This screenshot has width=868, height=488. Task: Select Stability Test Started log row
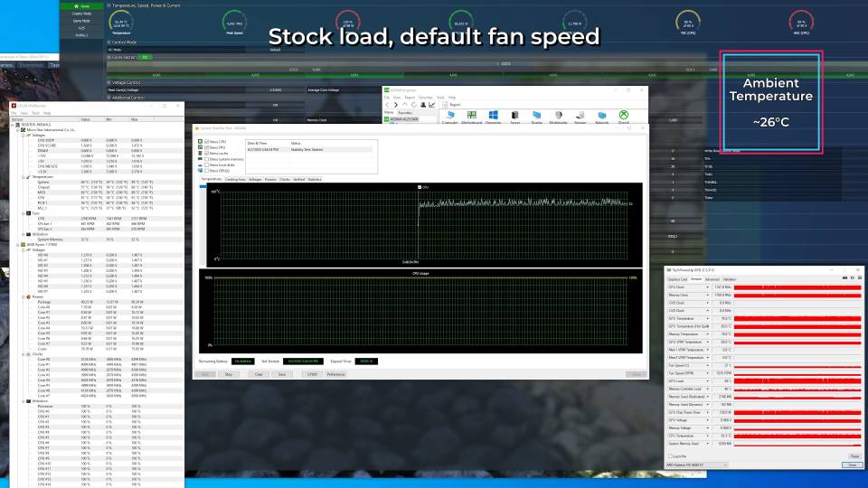point(310,150)
